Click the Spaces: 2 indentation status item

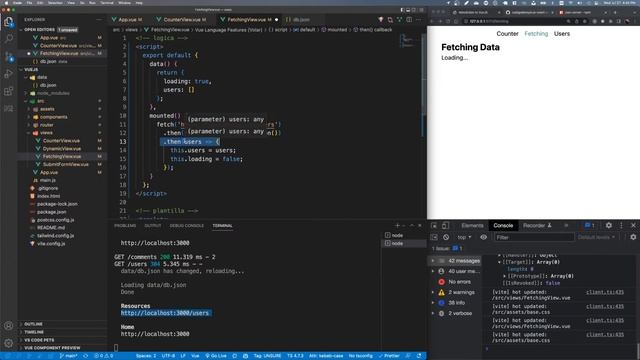pos(146,356)
